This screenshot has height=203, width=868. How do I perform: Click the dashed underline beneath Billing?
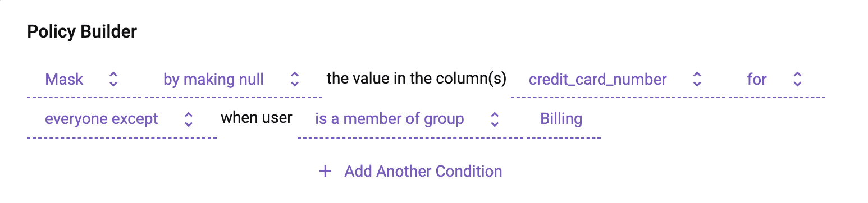coord(564,137)
